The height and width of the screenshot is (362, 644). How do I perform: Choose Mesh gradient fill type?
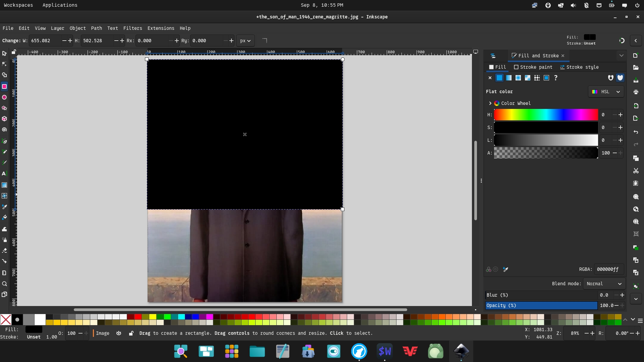click(528, 78)
